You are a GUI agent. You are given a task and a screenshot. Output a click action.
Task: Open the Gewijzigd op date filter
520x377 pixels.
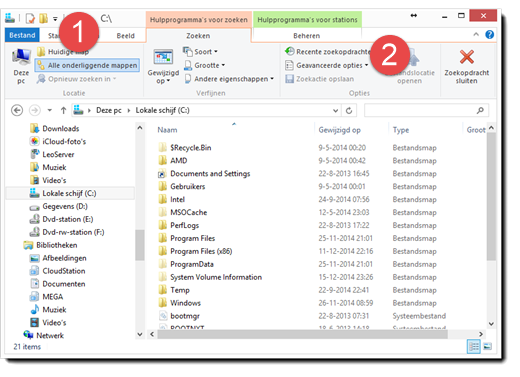[163, 66]
